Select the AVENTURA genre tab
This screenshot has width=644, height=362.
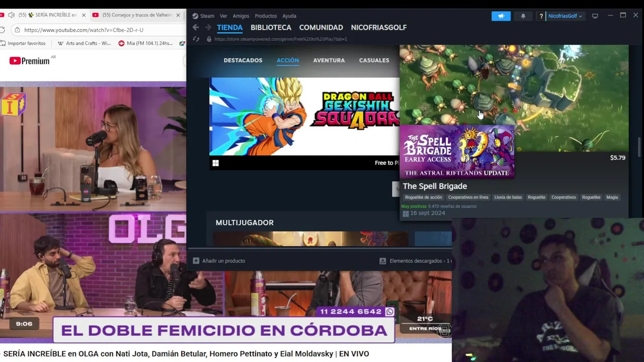(x=329, y=60)
